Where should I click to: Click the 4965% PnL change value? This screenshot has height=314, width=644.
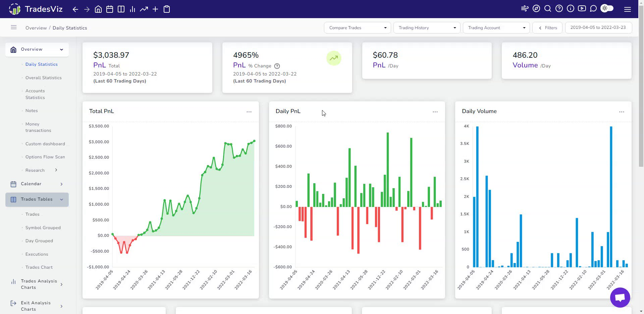click(246, 55)
